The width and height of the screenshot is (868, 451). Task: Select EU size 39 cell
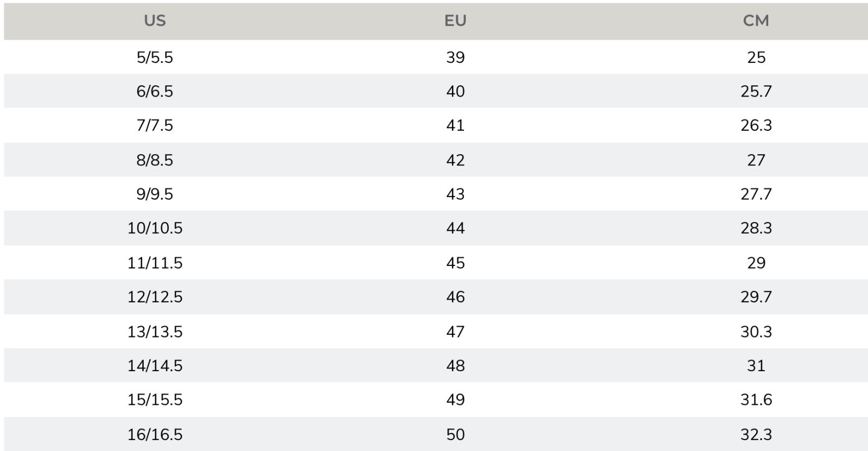(455, 57)
